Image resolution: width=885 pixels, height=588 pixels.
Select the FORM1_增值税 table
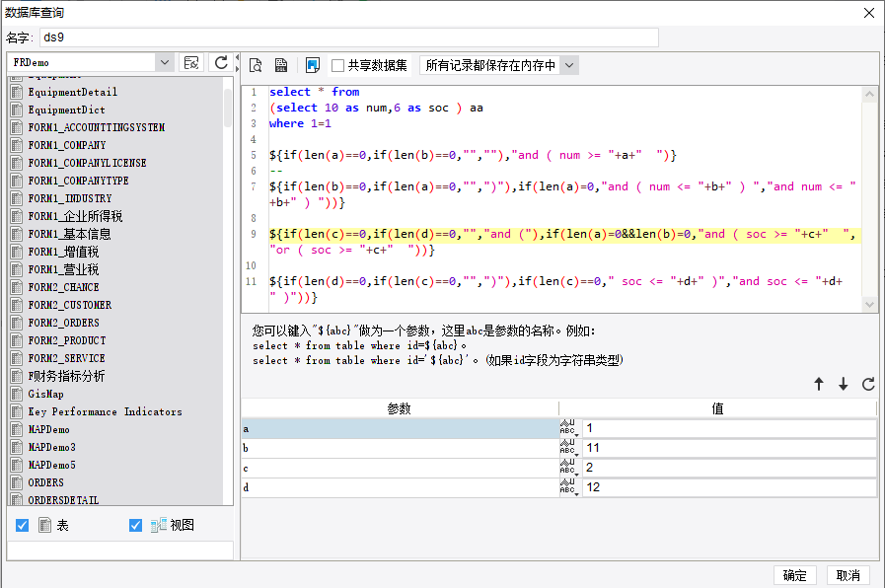pos(63,252)
